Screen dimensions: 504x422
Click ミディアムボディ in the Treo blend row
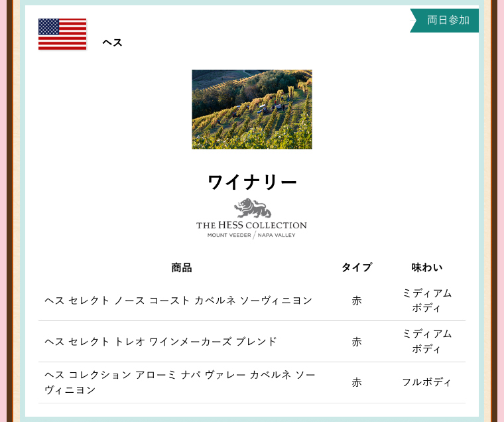pos(426,342)
